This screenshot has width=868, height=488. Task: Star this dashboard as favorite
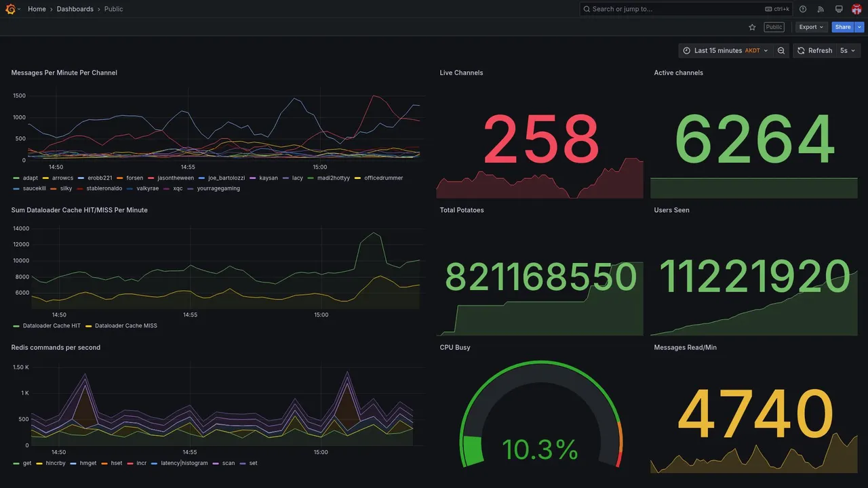(x=752, y=27)
